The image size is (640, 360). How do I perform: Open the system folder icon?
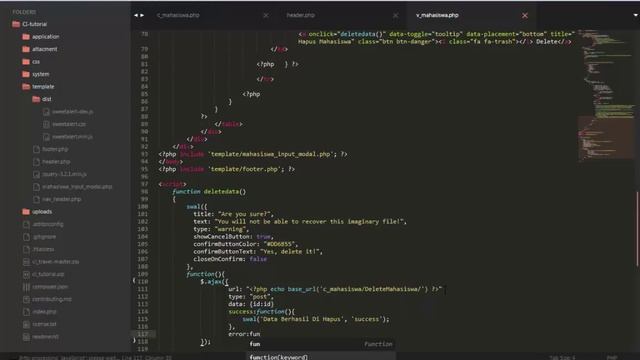(26, 74)
